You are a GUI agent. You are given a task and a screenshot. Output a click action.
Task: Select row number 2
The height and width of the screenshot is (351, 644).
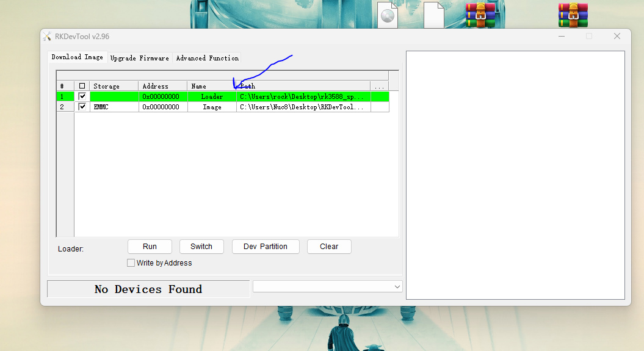[65, 107]
